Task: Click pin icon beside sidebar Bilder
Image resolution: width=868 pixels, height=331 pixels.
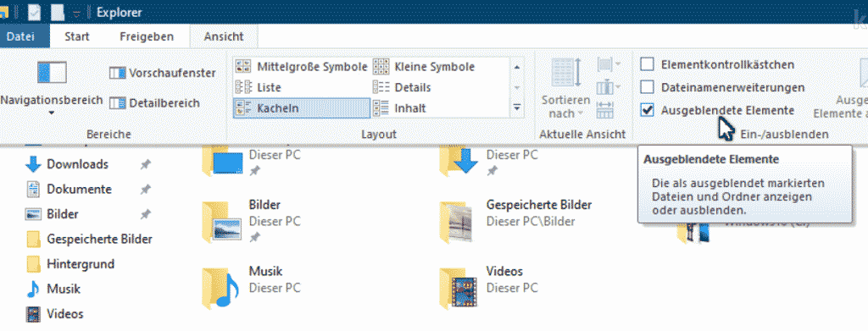Action: (146, 214)
